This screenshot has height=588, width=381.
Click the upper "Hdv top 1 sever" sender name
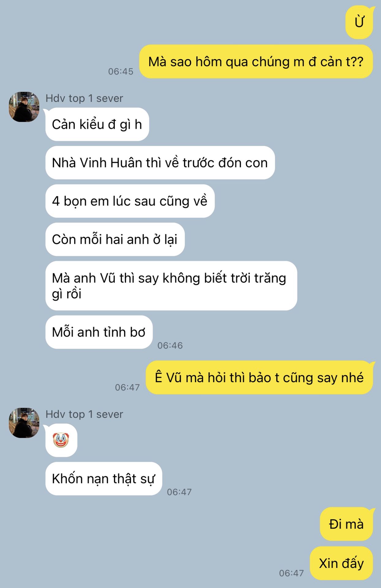pos(84,98)
